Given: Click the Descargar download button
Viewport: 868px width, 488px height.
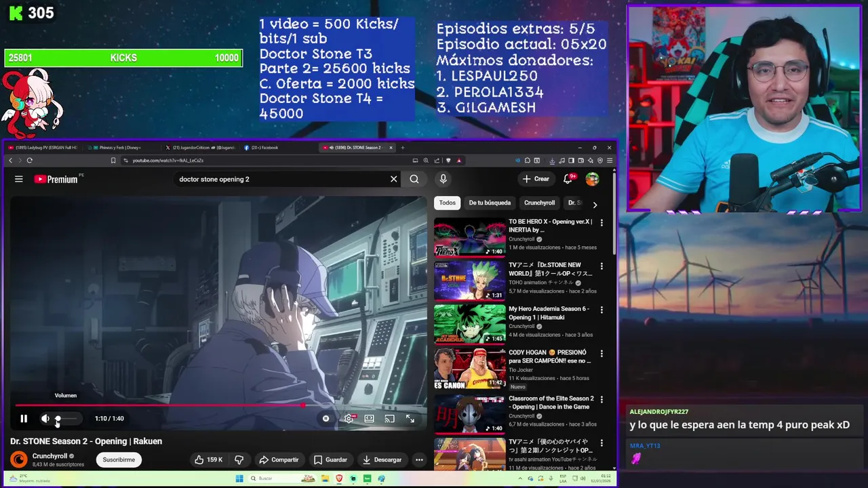Looking at the screenshot, I should pyautogui.click(x=382, y=460).
